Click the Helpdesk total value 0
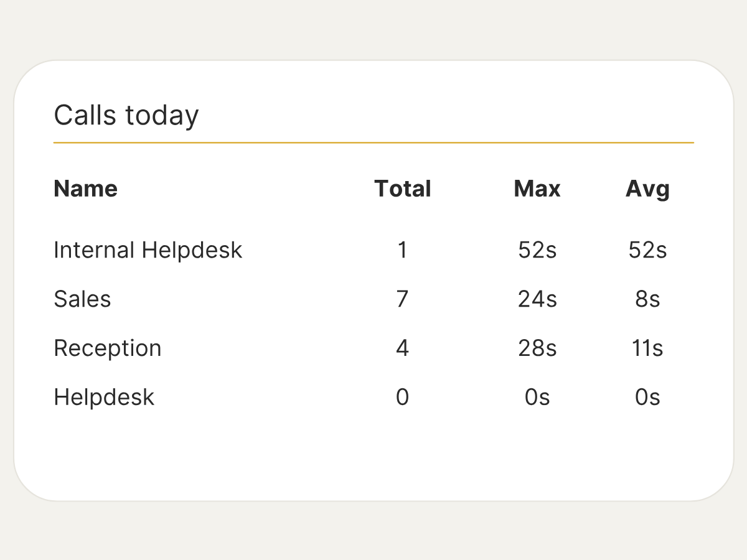Image resolution: width=747 pixels, height=560 pixels. pos(403,397)
